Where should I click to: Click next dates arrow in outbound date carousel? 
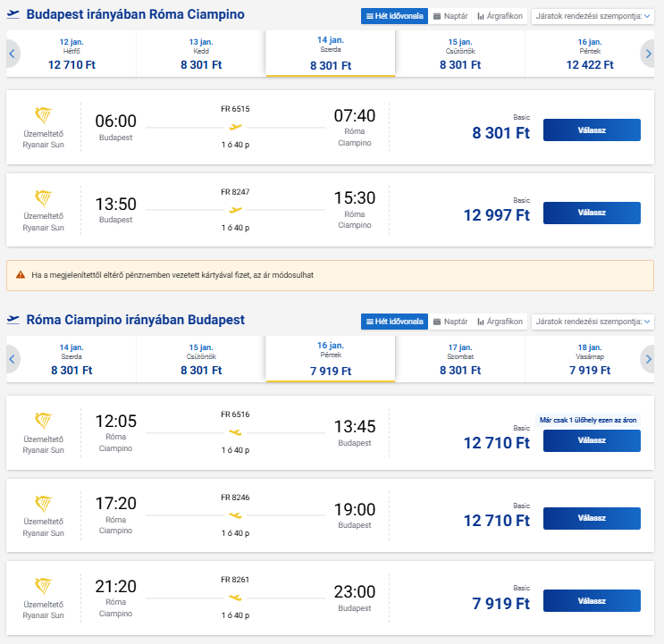(x=648, y=54)
